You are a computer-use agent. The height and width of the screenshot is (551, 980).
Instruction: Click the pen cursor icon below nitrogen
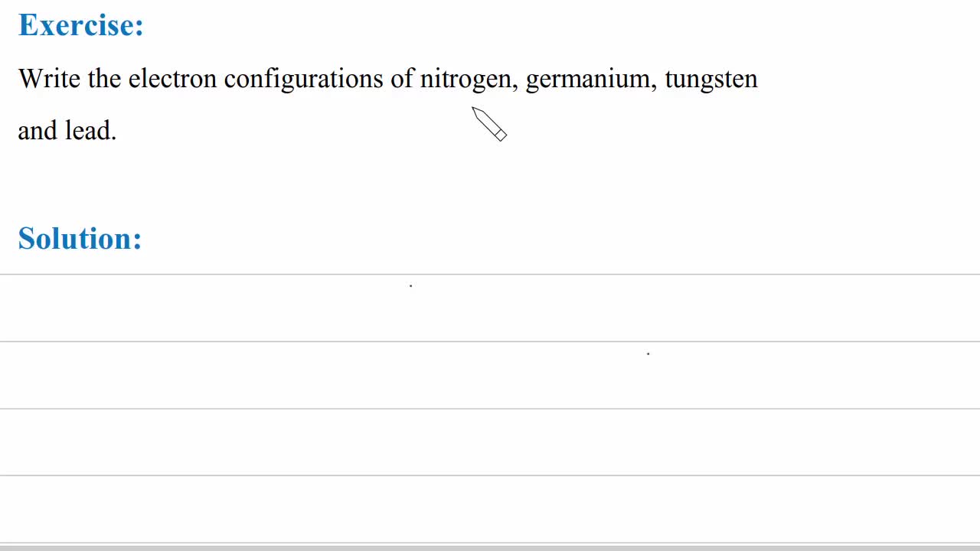point(489,124)
